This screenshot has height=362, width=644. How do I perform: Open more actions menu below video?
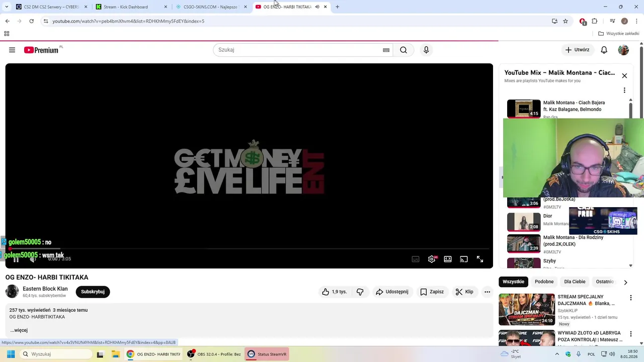point(487,292)
